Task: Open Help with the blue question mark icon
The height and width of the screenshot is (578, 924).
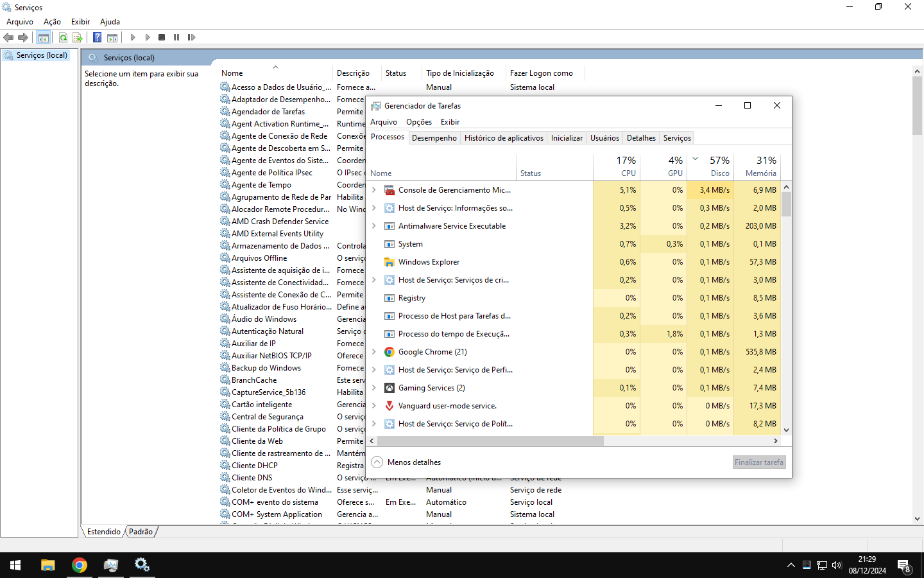Action: (x=98, y=37)
